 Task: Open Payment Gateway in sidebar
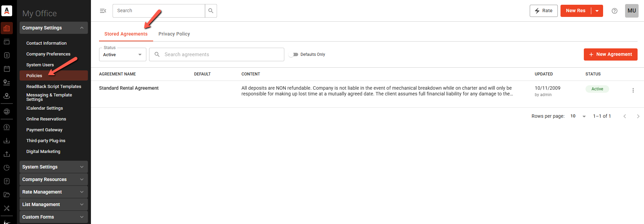[x=44, y=130]
